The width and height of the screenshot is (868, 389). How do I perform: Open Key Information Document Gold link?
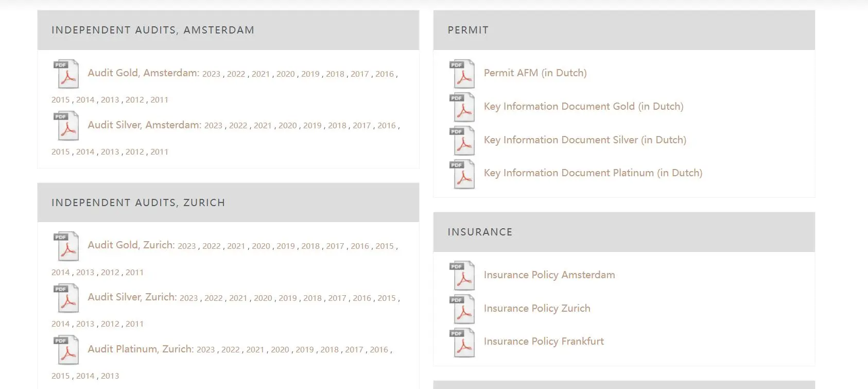tap(584, 107)
